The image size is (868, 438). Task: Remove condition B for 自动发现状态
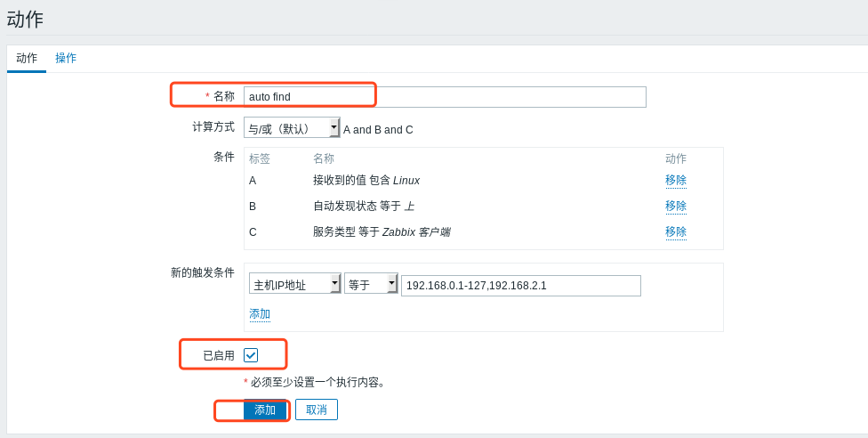pos(675,206)
